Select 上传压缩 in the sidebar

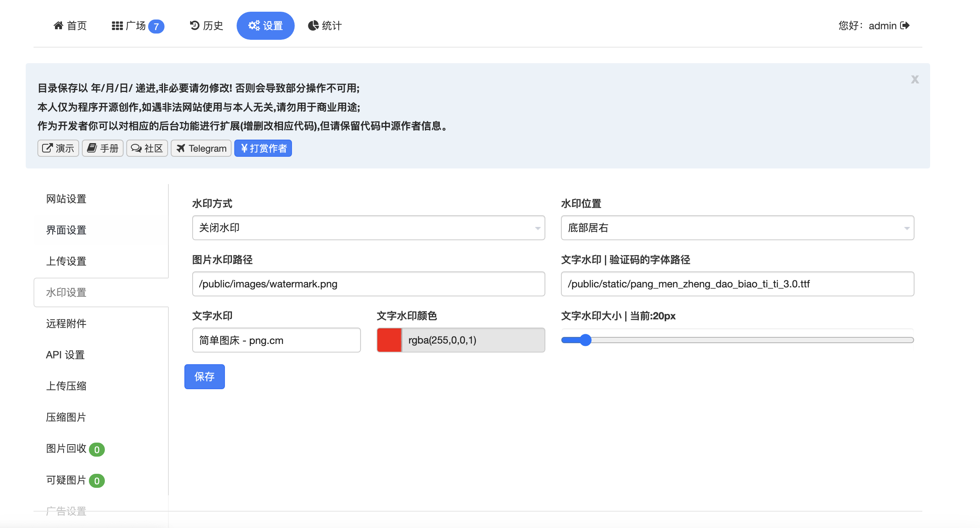point(66,386)
